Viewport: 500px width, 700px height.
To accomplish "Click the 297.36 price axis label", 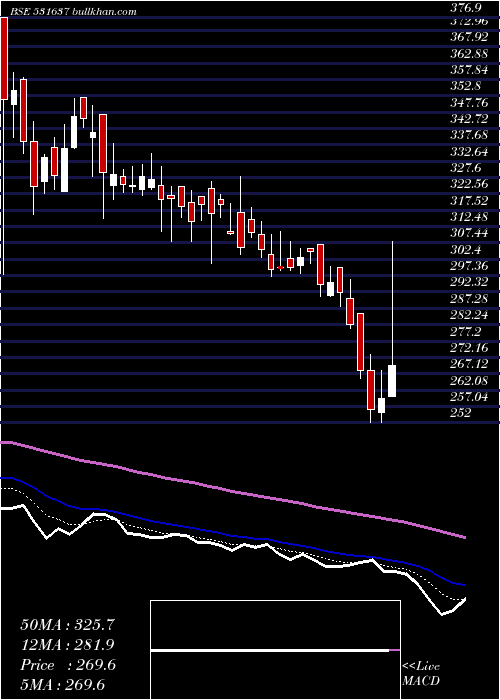I will [470, 267].
